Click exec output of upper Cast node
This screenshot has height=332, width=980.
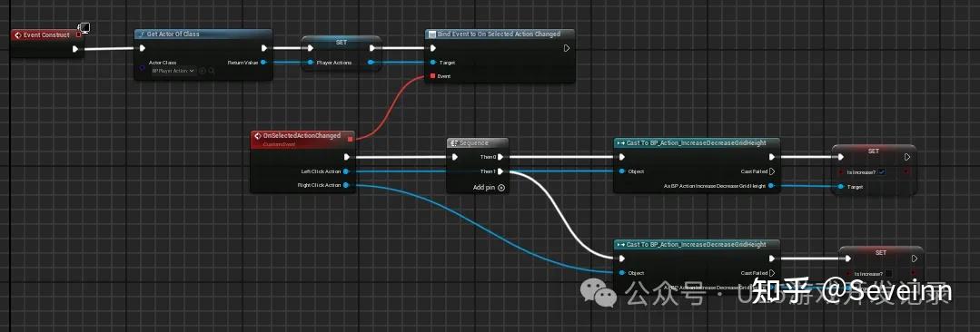click(x=772, y=157)
